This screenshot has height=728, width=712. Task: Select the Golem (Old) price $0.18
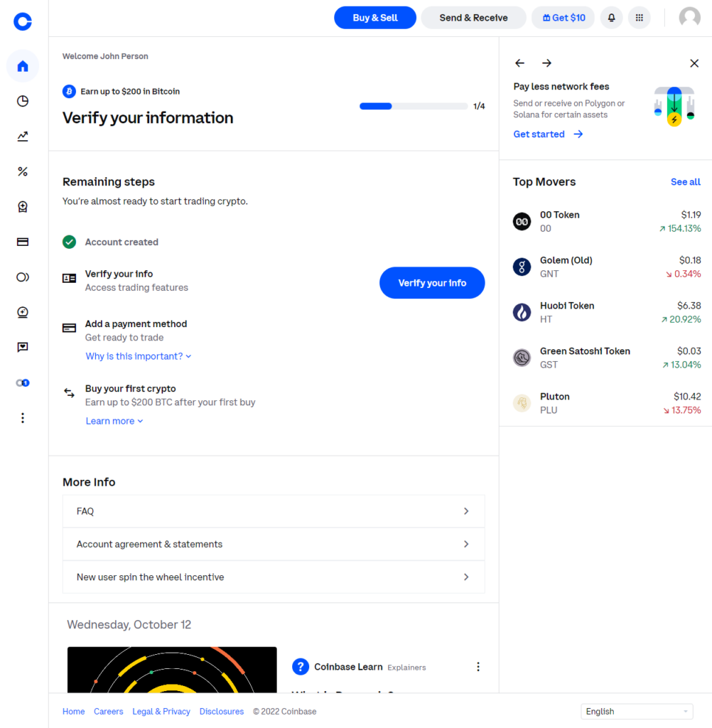pos(690,260)
